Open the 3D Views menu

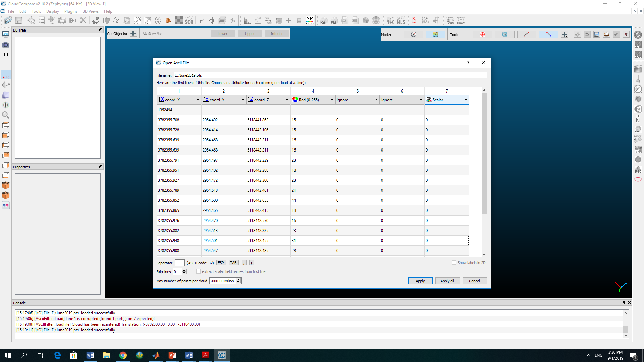[x=91, y=11]
